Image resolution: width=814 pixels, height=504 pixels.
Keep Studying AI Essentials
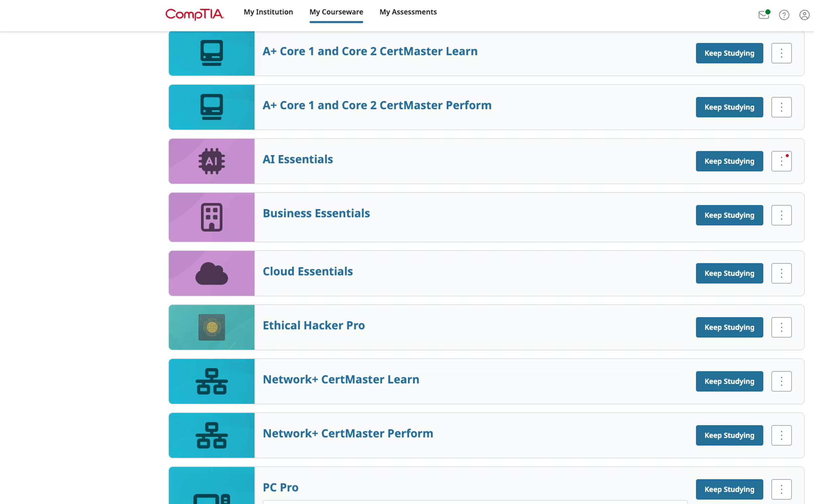click(729, 161)
